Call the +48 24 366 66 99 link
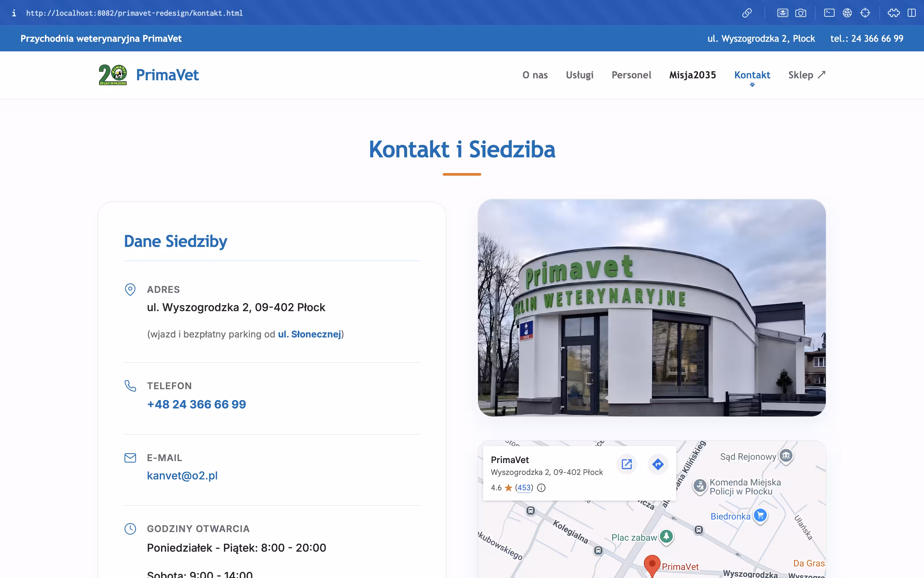Image resolution: width=924 pixels, height=578 pixels. (x=196, y=404)
